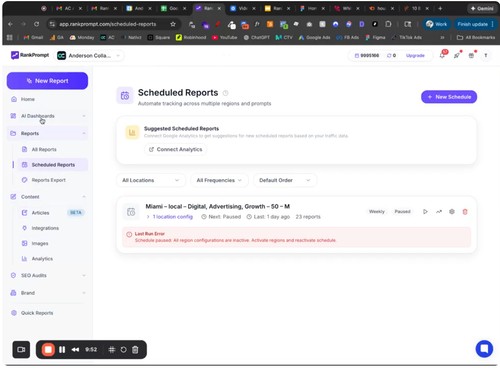Open the chat support bubble

pyautogui.click(x=484, y=349)
